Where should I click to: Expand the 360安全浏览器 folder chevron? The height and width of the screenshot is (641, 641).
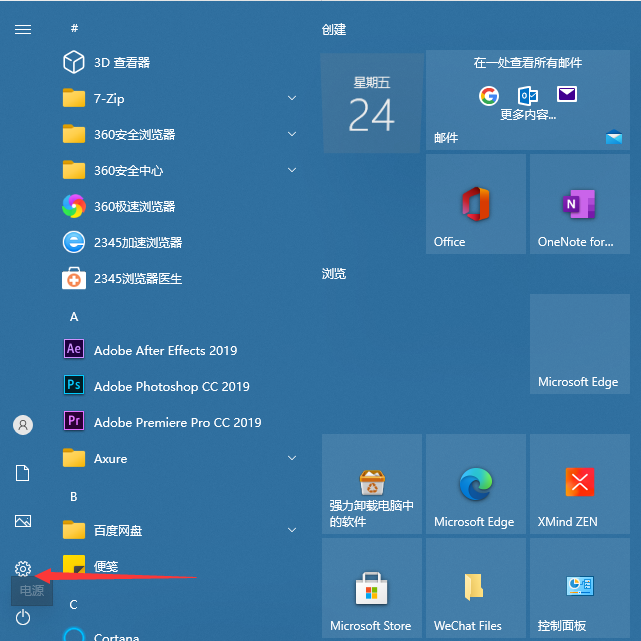point(292,134)
